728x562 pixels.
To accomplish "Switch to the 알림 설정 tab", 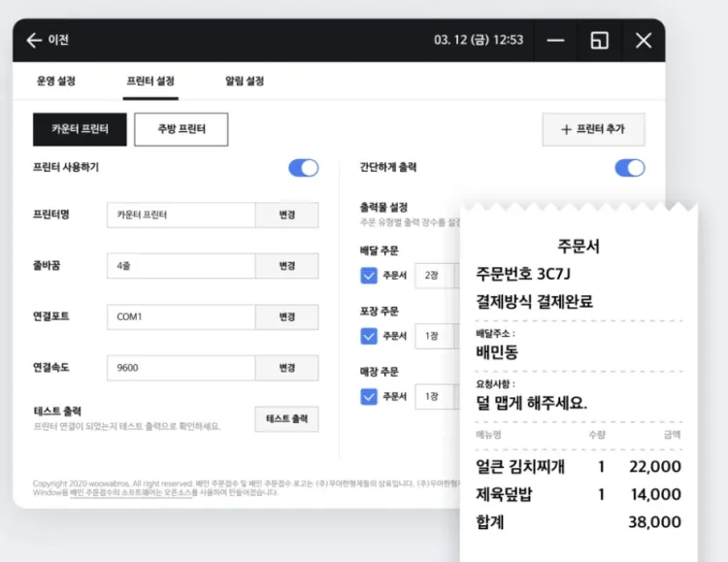I will [244, 82].
